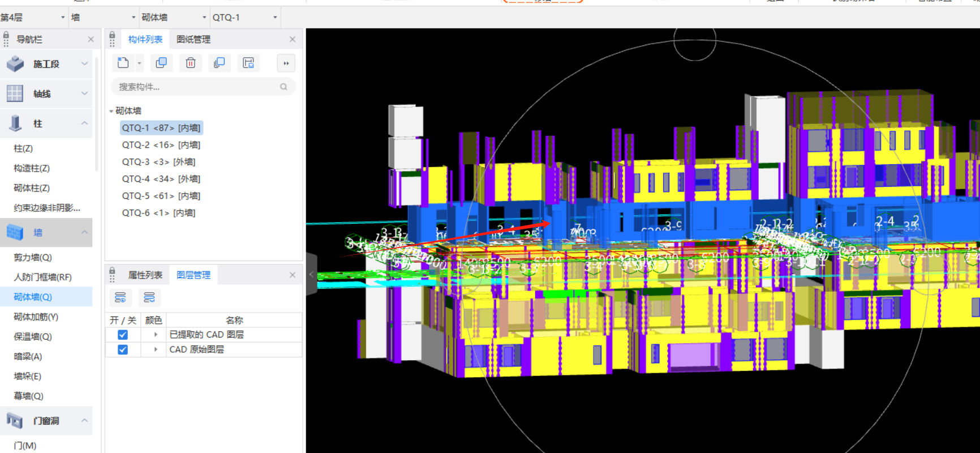Select 门(M) in navigation
980x453 pixels.
click(x=25, y=446)
